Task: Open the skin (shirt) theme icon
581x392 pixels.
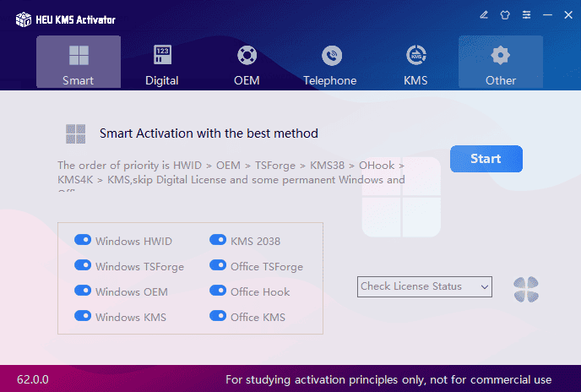Action: point(505,15)
